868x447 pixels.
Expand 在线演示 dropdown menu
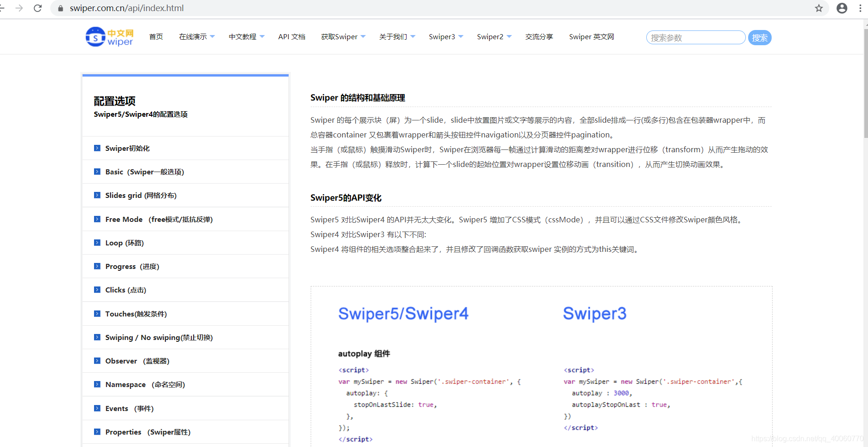197,37
